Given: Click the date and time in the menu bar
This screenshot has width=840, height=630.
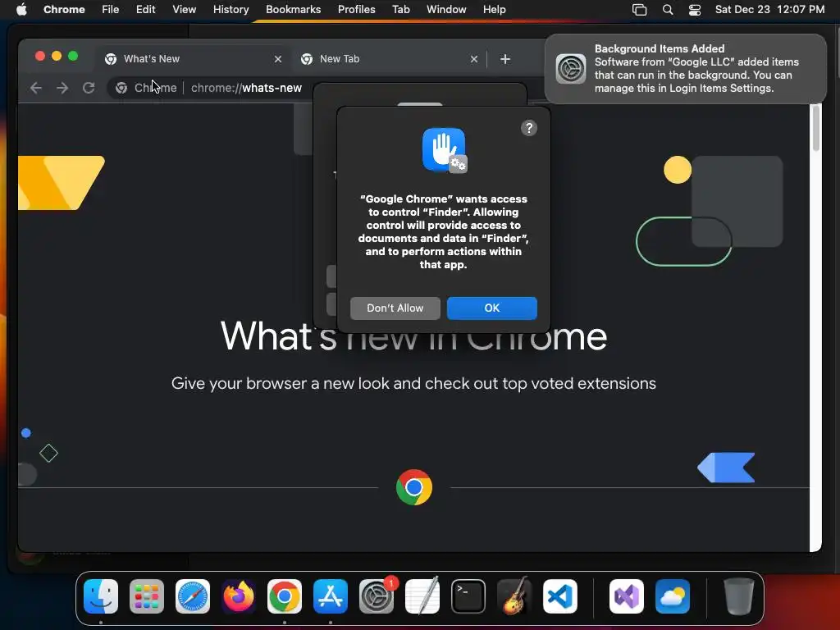Looking at the screenshot, I should coord(769,10).
